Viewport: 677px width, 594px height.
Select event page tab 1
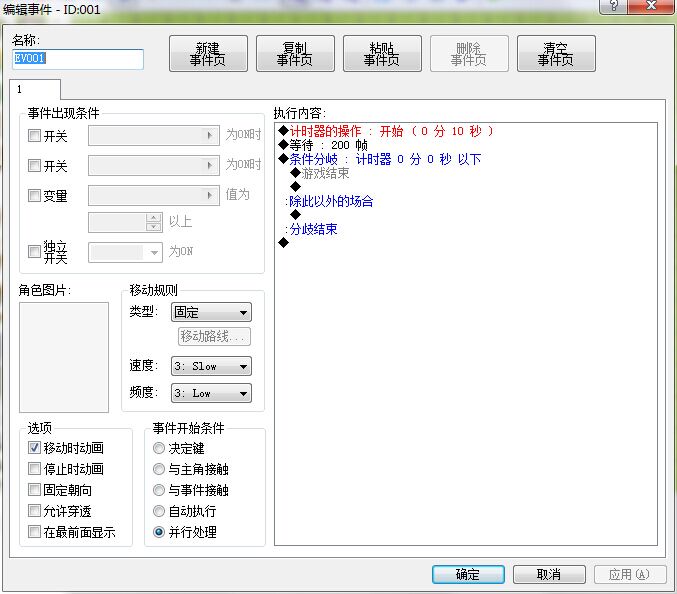[35, 89]
